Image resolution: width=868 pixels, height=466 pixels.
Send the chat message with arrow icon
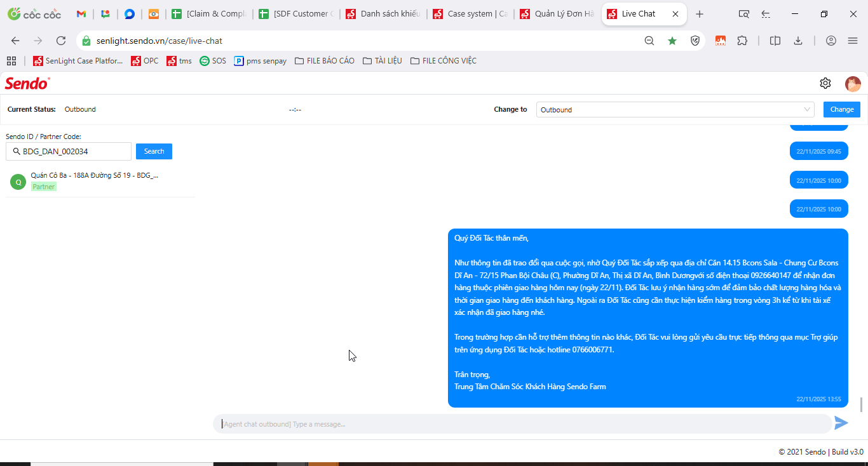(x=841, y=423)
